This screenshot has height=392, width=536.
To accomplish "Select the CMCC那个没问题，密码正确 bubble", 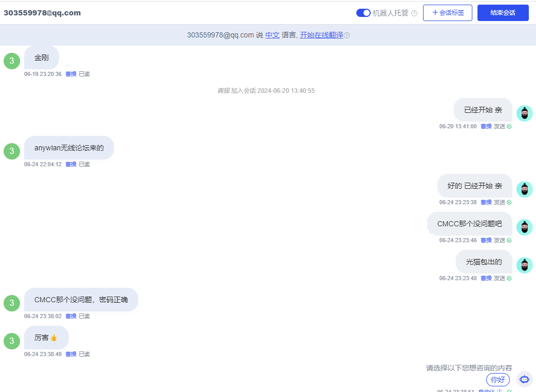I will click(x=81, y=299).
